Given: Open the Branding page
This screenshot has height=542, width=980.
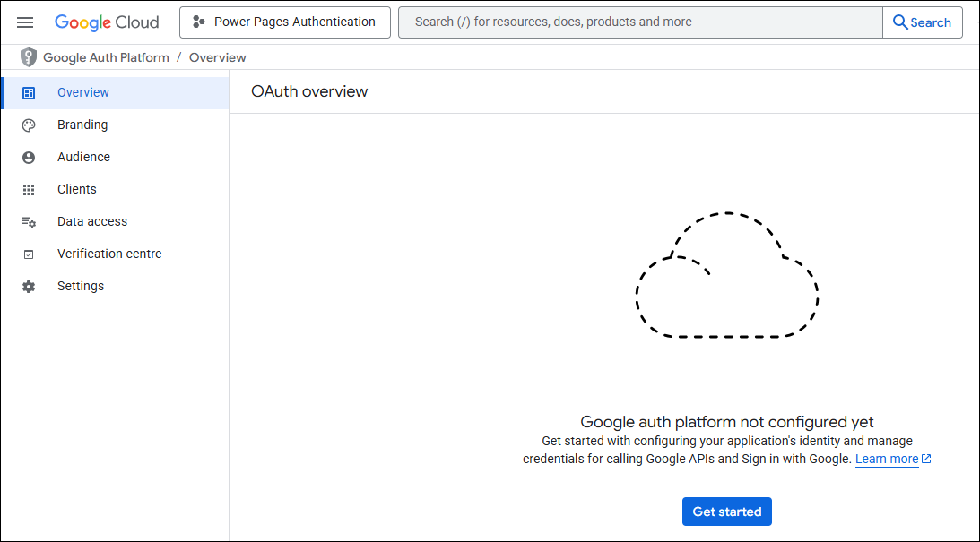Looking at the screenshot, I should coord(116,125).
